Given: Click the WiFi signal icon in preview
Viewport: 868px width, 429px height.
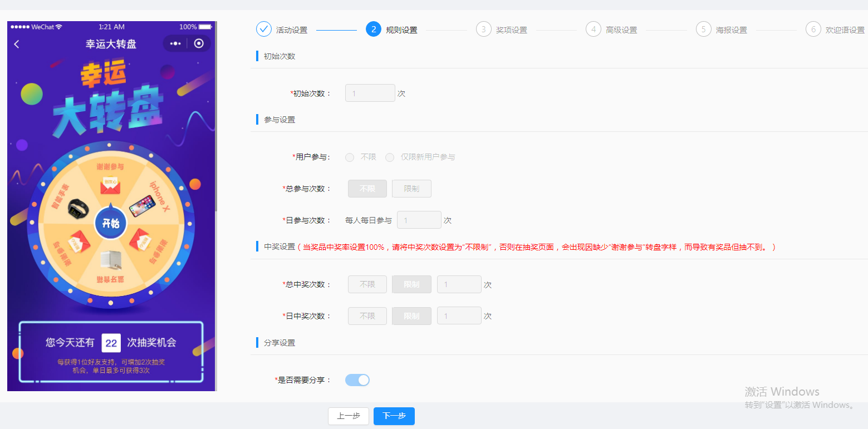Looking at the screenshot, I should [x=59, y=27].
